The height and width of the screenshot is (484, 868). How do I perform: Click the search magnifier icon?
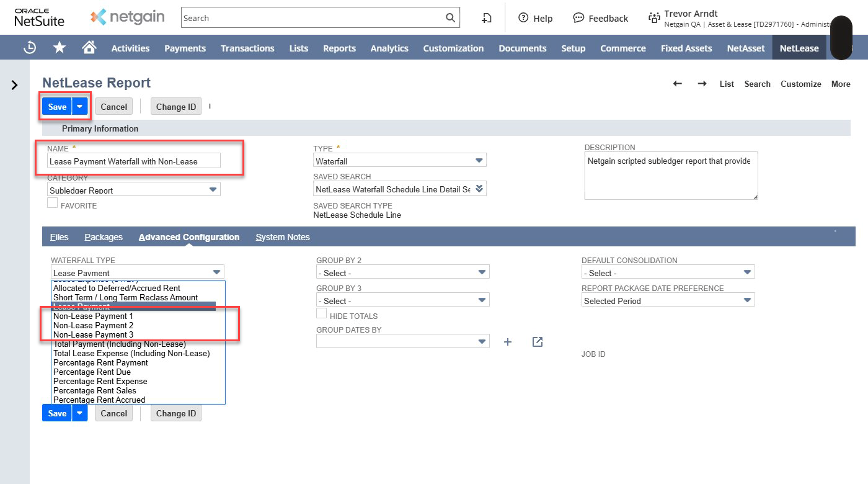click(451, 18)
